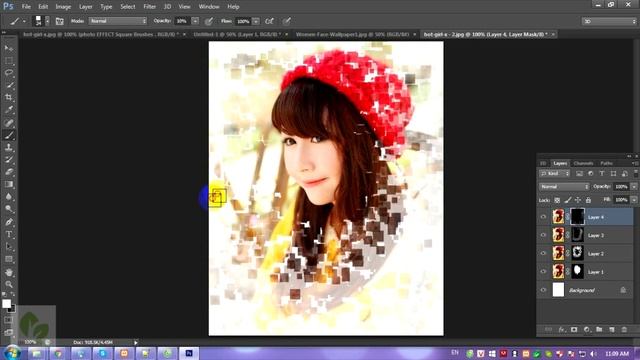640x360 pixels.
Task: Hide Layer 3 using its eye icon
Action: click(x=543, y=235)
